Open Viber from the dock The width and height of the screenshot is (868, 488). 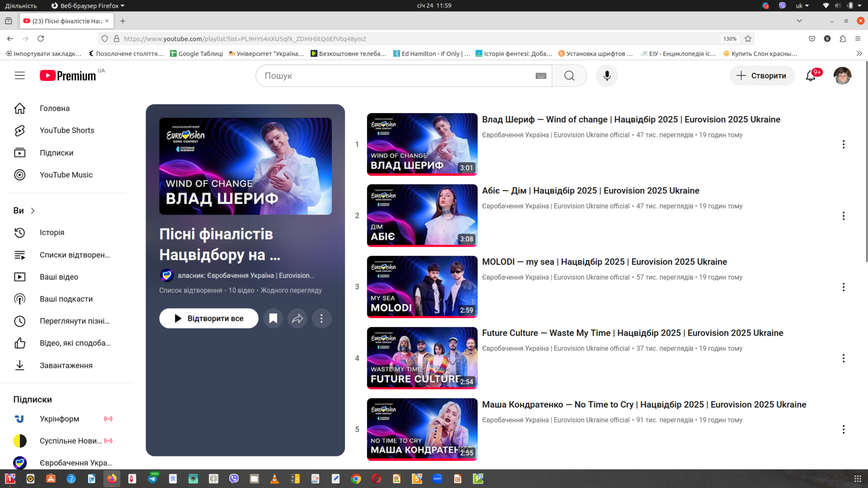234,479
